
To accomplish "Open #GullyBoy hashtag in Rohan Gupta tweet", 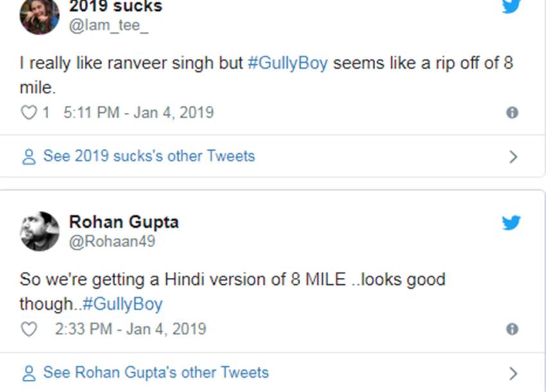I will tap(123, 303).
